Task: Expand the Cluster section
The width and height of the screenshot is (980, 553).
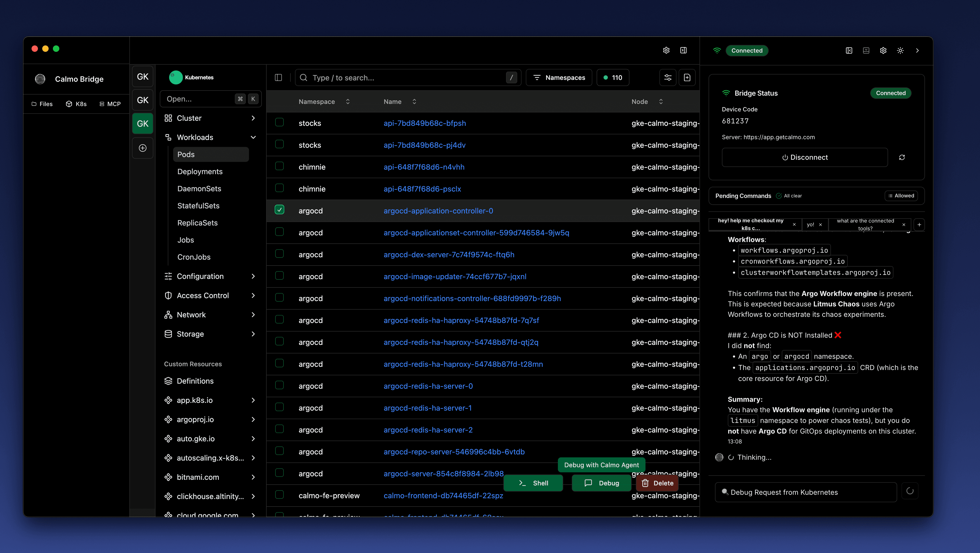Action: (253, 118)
